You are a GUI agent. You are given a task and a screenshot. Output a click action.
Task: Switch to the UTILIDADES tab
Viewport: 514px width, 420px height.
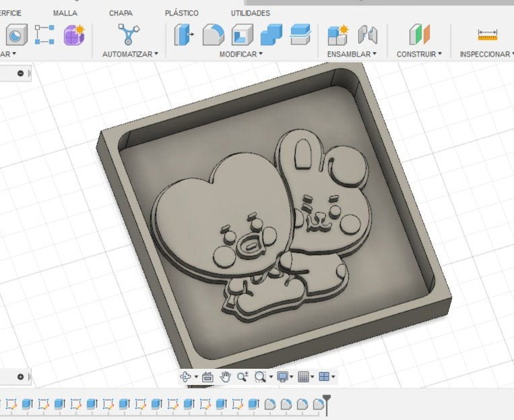pyautogui.click(x=251, y=13)
